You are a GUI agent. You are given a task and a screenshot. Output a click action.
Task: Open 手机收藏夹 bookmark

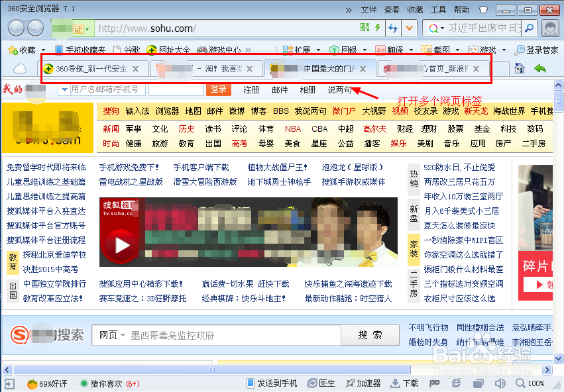coord(80,50)
